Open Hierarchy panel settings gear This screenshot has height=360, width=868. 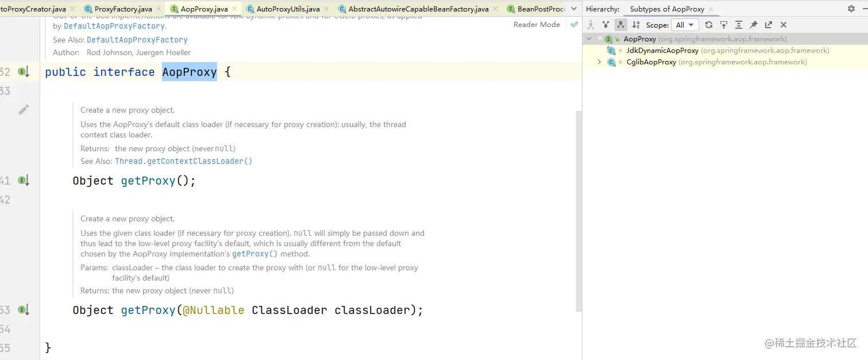[x=851, y=9]
